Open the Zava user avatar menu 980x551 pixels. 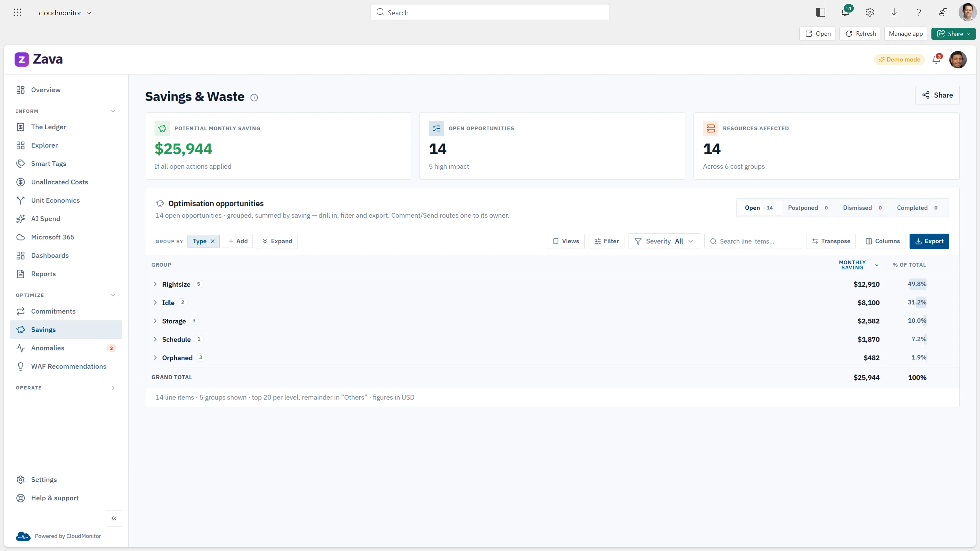[x=958, y=59]
